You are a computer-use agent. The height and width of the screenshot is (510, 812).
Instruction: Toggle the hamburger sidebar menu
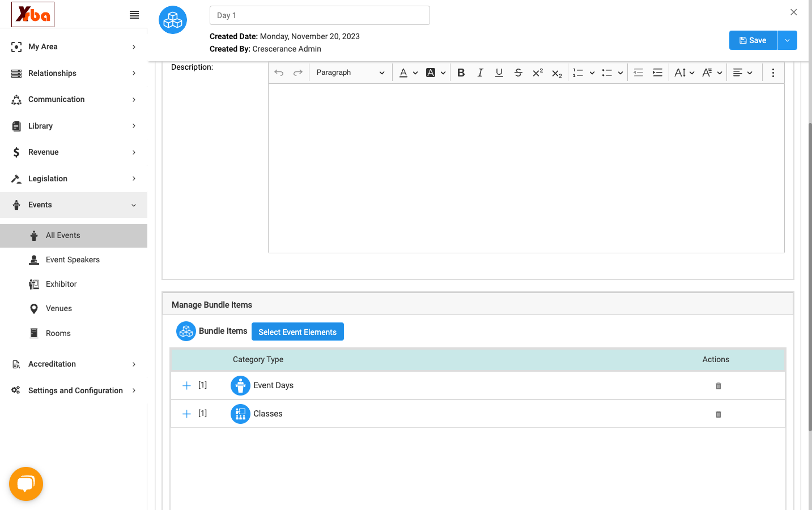[134, 15]
